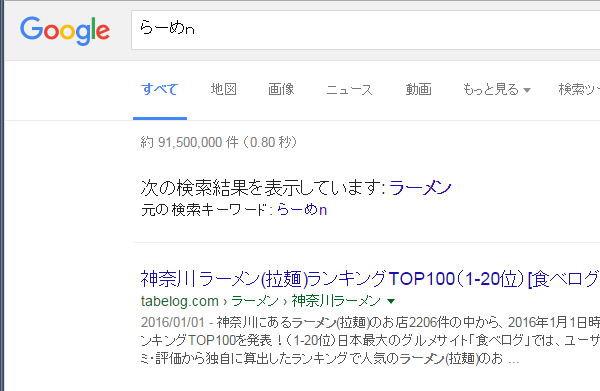The height and width of the screenshot is (391, 600).
Task: Expand the tabelog.com result options arrow
Action: click(x=391, y=301)
